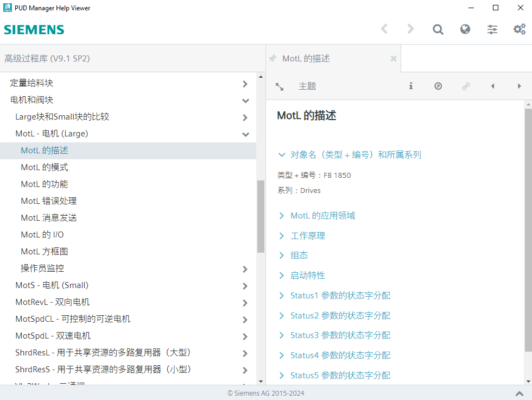532x400 pixels.
Task: Select MotSpdL - 双速电机 tree item
Action: tap(53, 336)
